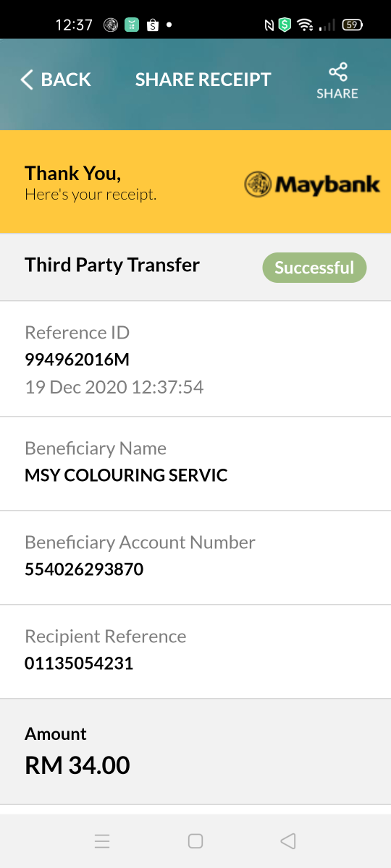Tap the SHARE label under the icon
Viewport: 391px width, 868px height.
pos(337,93)
